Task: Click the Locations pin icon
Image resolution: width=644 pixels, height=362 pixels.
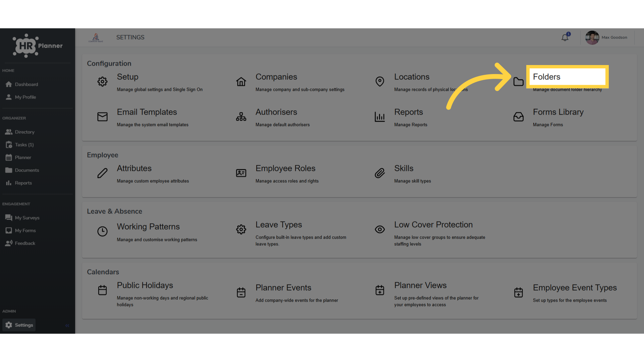Action: point(380,81)
